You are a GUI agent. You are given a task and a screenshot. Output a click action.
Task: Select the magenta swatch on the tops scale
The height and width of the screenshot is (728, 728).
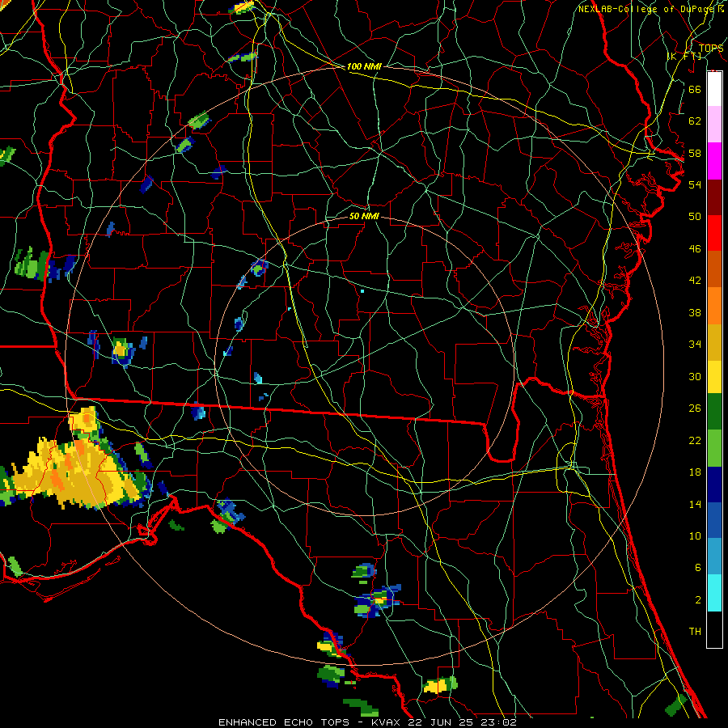pyautogui.click(x=714, y=161)
